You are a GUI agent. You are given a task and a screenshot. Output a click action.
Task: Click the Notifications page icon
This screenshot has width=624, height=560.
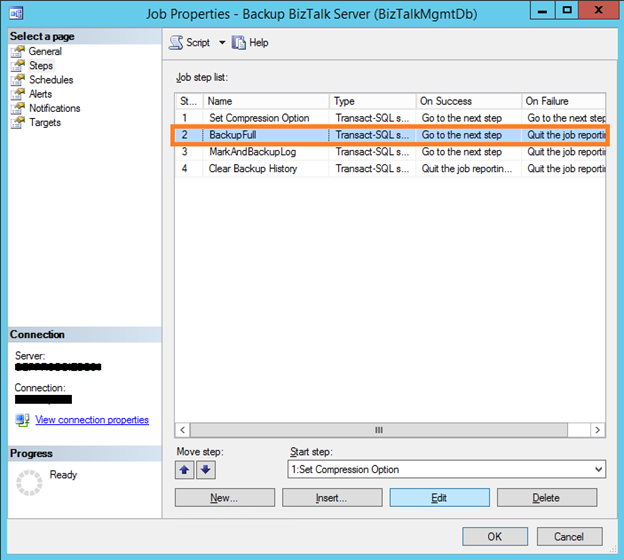point(18,108)
